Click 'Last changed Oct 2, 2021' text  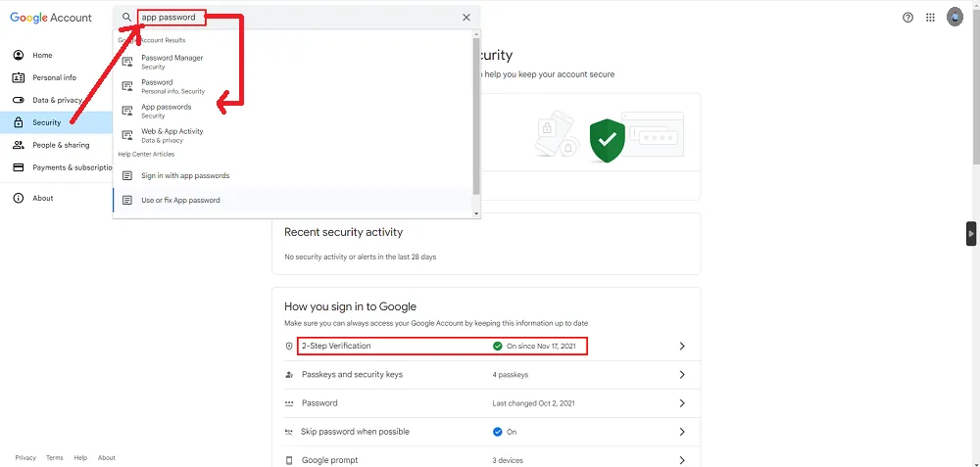(533, 403)
